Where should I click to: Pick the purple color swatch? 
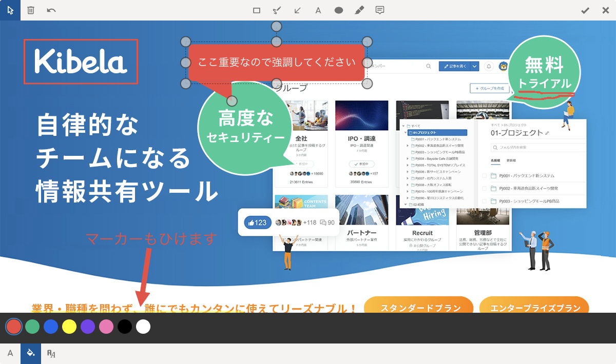(x=88, y=327)
